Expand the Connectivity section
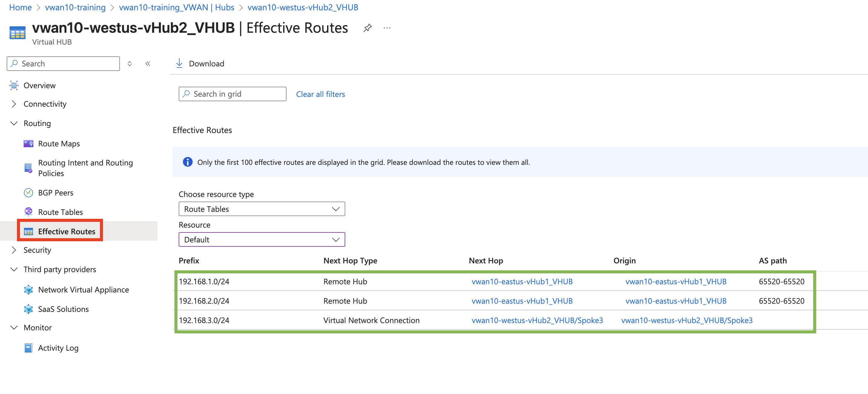The height and width of the screenshot is (394, 868). [14, 104]
